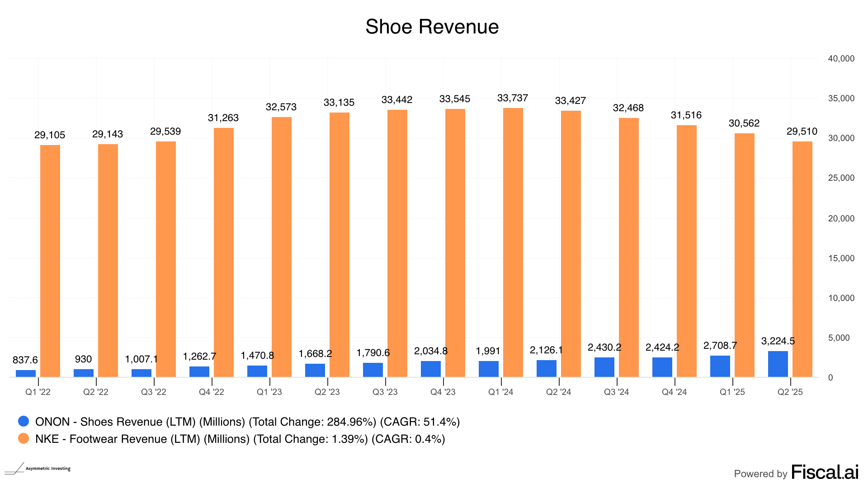Click the Shoe Revenue chart title

(x=432, y=27)
